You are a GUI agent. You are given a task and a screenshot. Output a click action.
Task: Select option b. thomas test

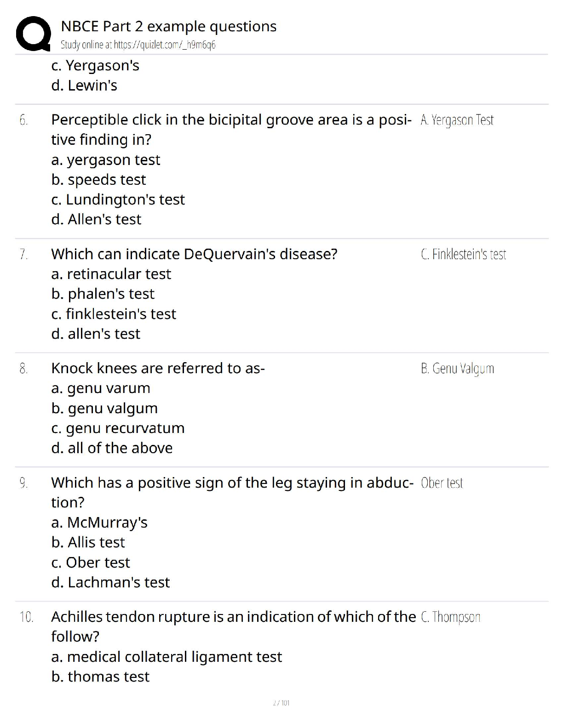click(x=100, y=677)
